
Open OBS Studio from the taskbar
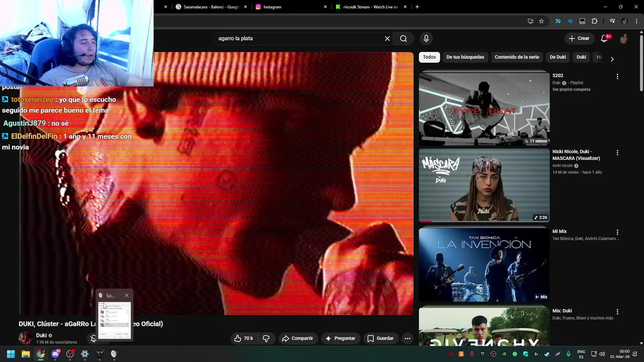70,354
